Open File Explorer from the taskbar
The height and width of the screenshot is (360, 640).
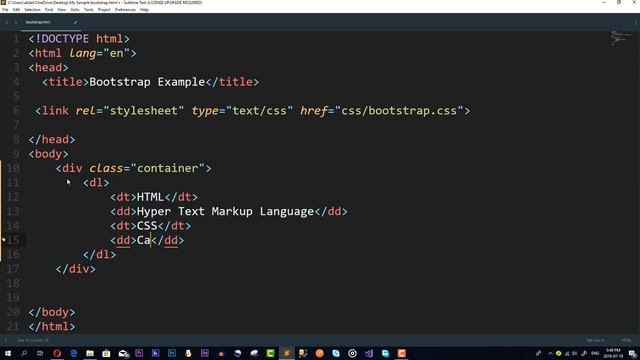pos(90,353)
